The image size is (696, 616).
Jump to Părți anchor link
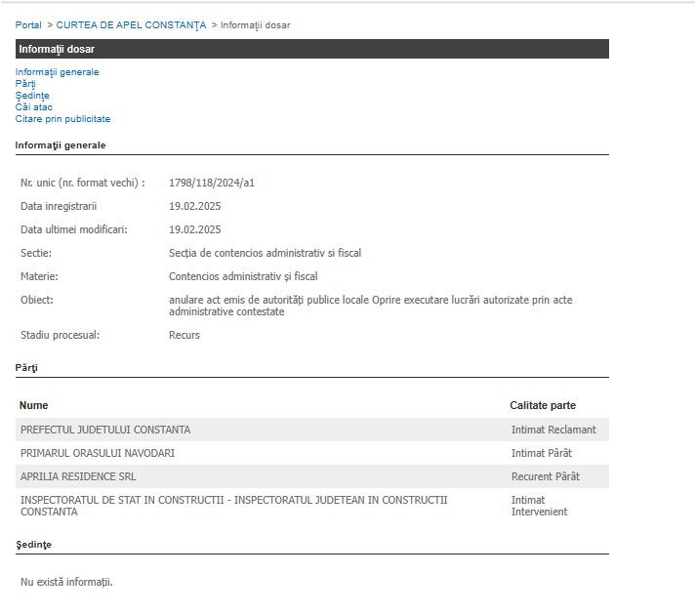point(25,84)
